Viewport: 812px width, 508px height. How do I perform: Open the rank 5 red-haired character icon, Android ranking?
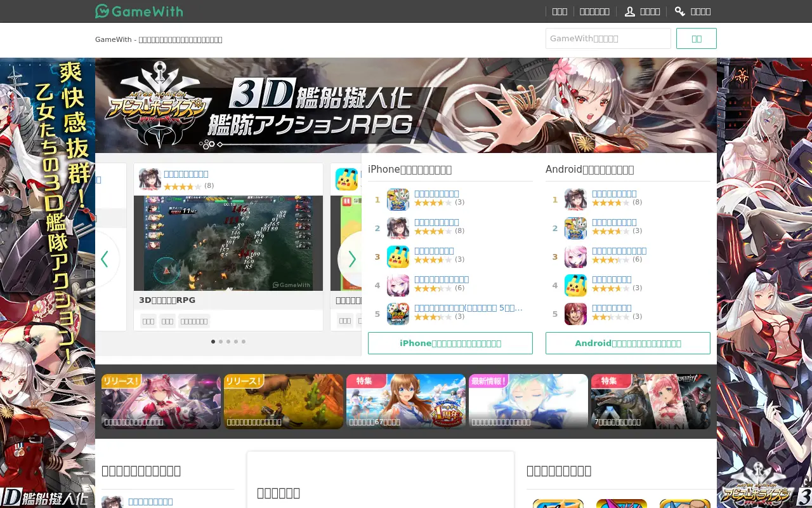point(575,314)
